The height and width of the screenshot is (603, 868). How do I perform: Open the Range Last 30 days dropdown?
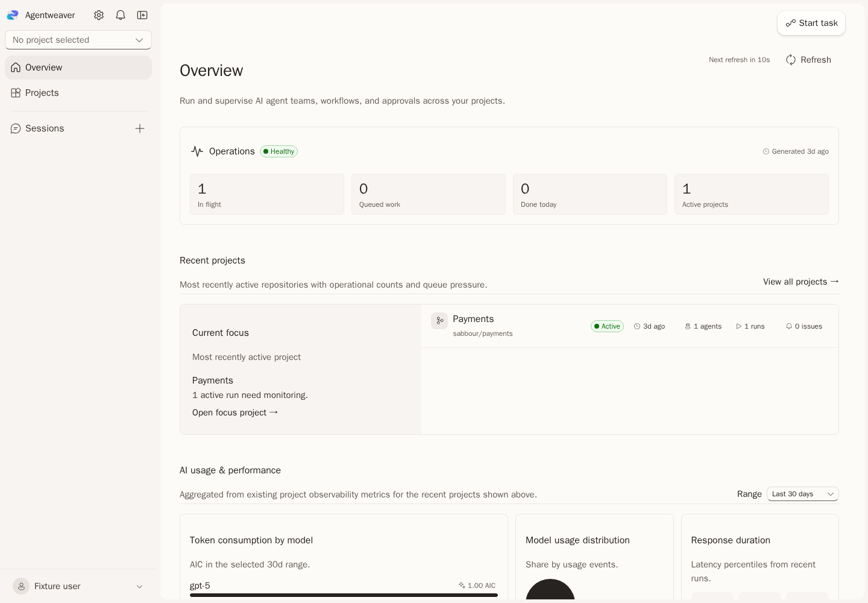tap(803, 494)
